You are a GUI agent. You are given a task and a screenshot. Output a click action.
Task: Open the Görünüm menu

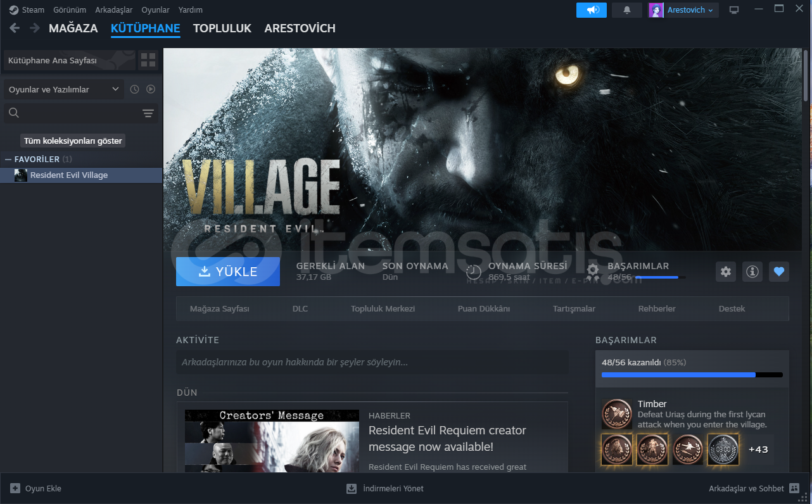pos(70,10)
